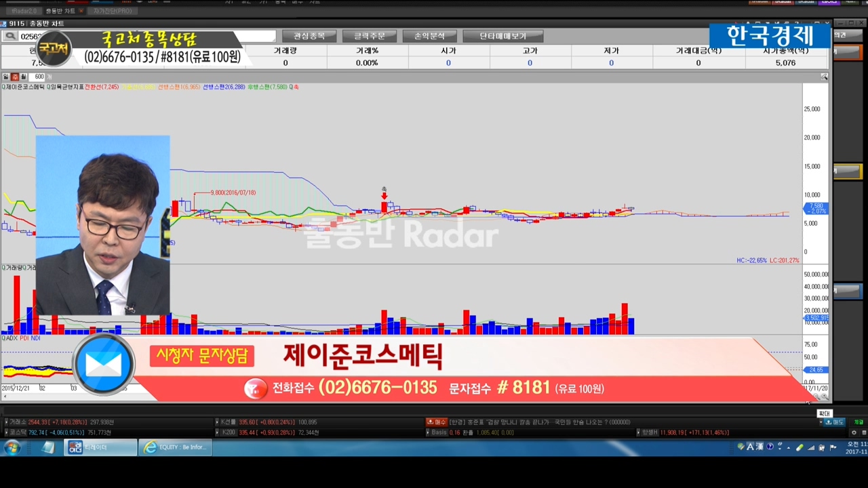Screen dimensions: 868x488
Task: Click the red arrow marker on chart
Action: (x=384, y=196)
